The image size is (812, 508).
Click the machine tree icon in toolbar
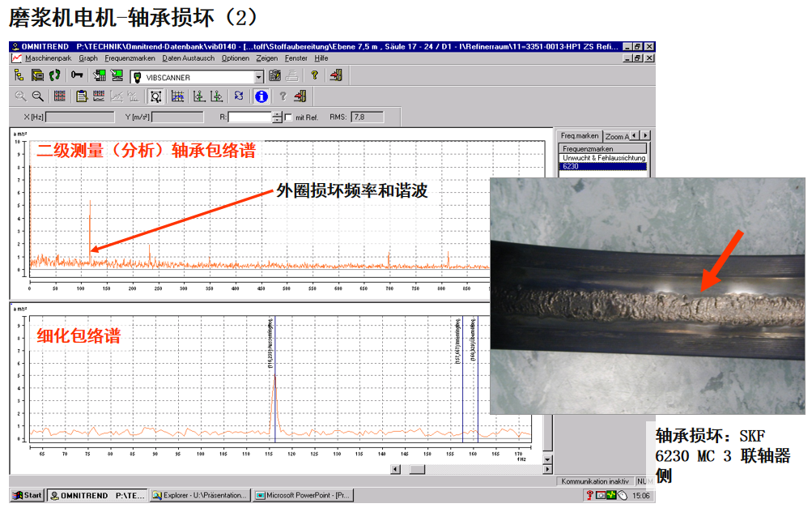coord(19,76)
